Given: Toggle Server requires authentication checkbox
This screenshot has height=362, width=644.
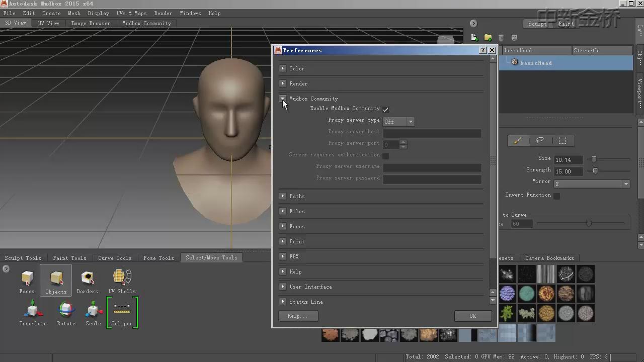Looking at the screenshot, I should tap(385, 155).
